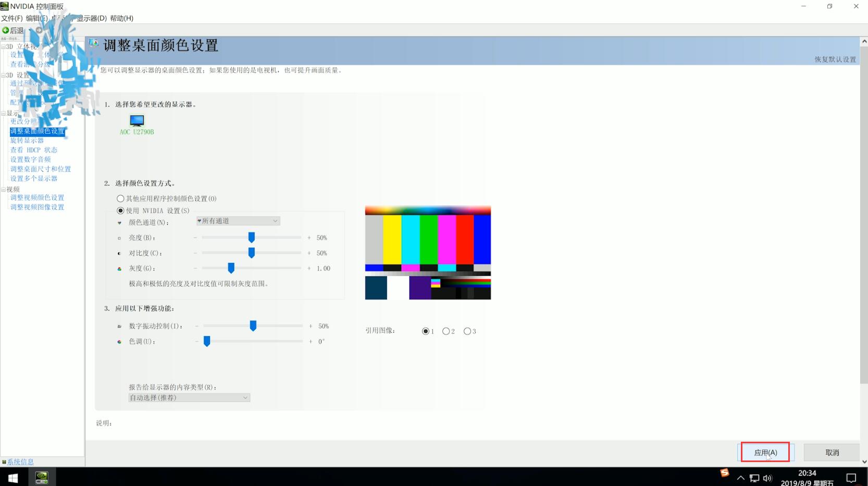Collapse the 3D 设置 tree node

(x=3, y=75)
